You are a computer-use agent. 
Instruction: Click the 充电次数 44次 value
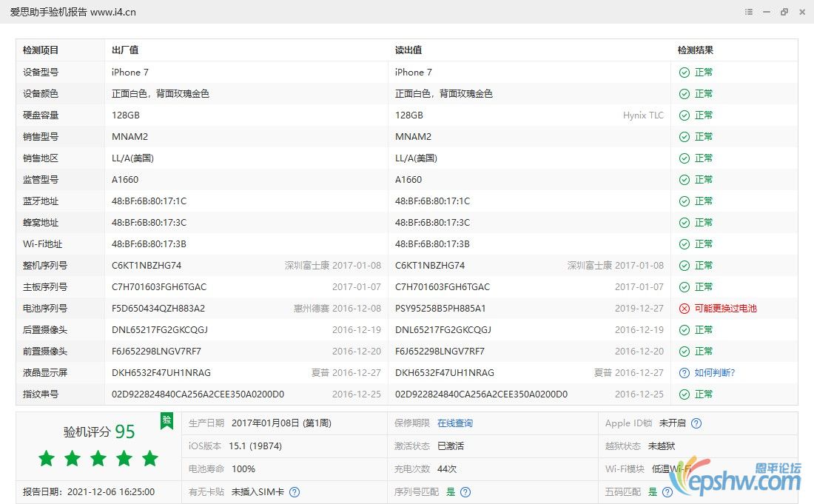[x=447, y=468]
